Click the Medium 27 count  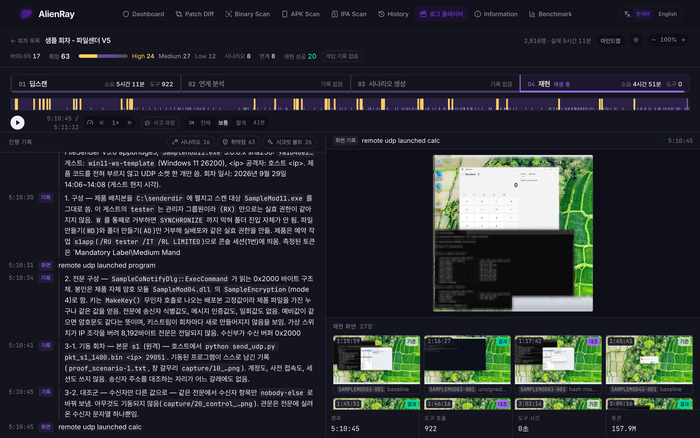174,56
